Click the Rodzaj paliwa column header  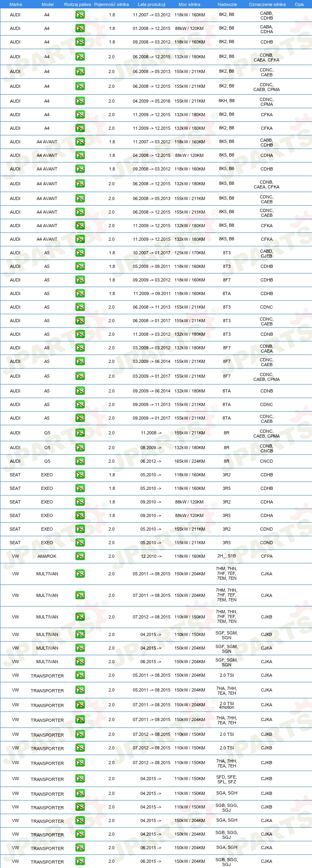click(x=77, y=4)
